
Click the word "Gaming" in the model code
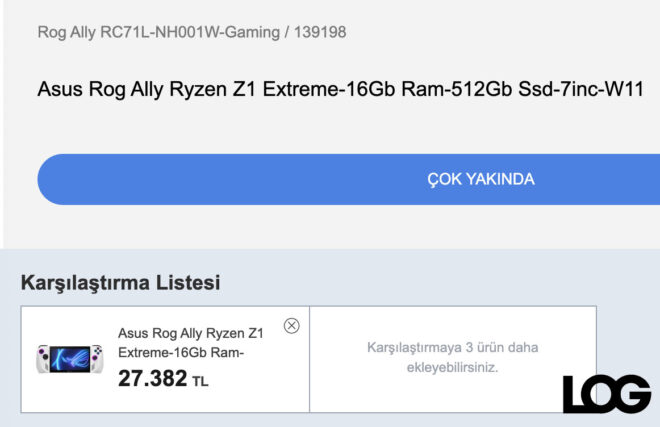253,32
